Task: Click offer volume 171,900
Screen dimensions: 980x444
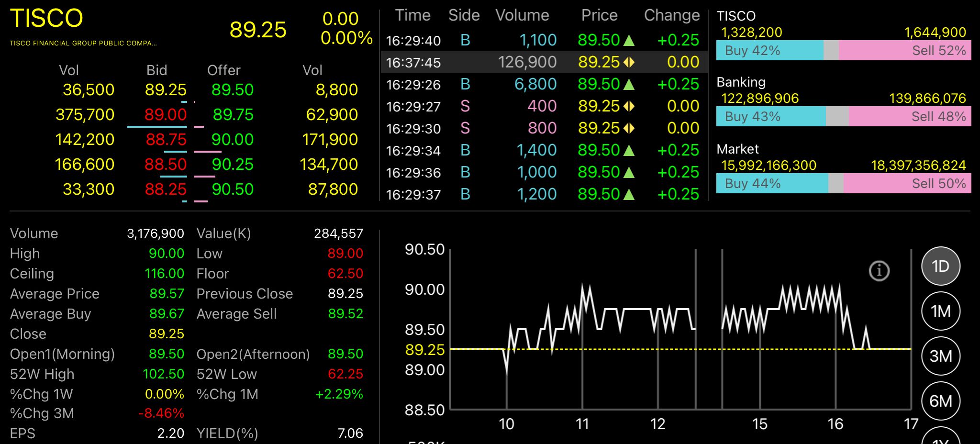Action: click(330, 139)
